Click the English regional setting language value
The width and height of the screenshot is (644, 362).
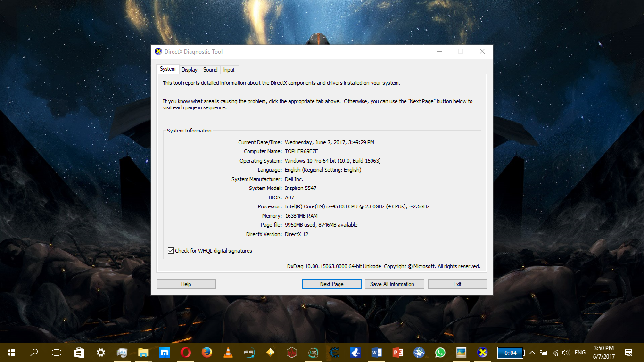point(323,170)
